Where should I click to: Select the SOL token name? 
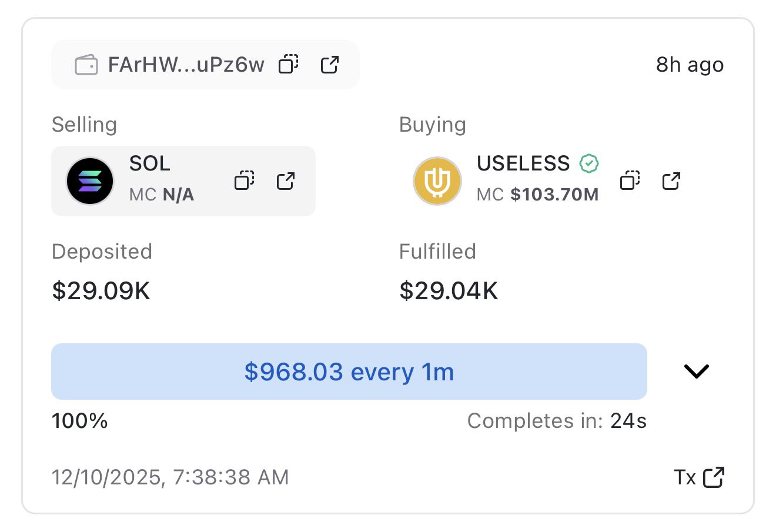tap(150, 163)
